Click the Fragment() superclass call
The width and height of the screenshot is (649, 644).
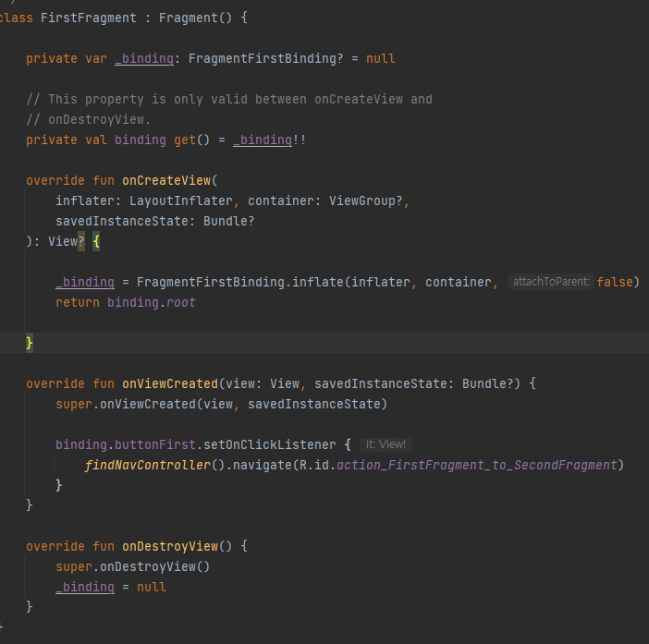195,18
